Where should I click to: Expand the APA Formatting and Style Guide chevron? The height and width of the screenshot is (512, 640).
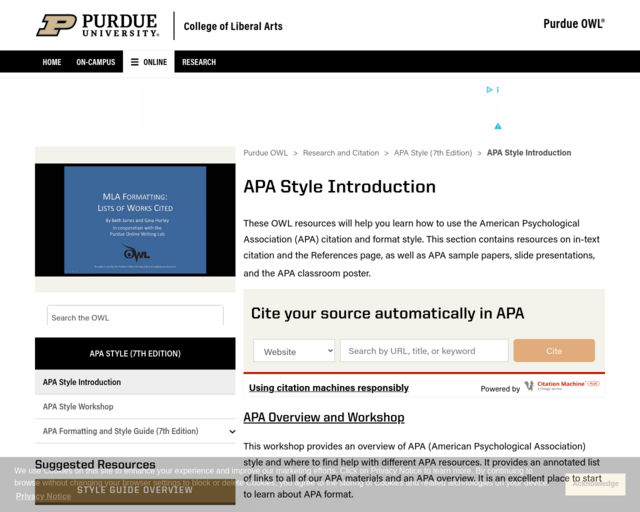pos(232,432)
